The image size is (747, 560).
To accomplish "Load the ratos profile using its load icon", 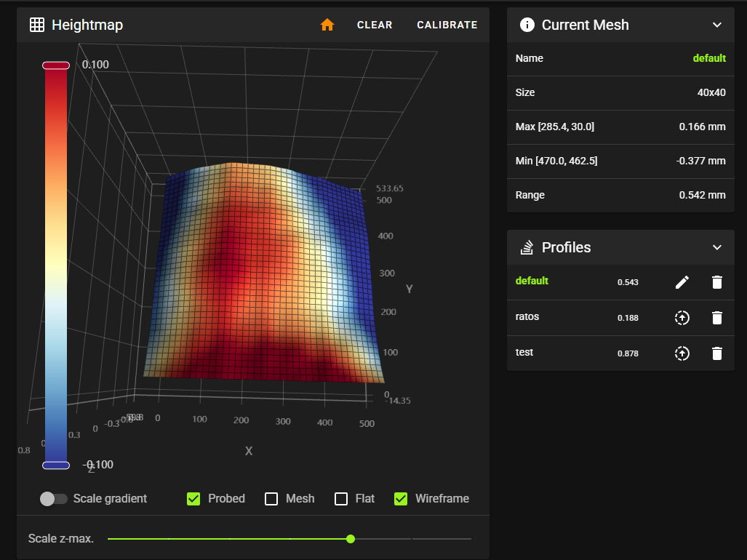I will (x=682, y=318).
